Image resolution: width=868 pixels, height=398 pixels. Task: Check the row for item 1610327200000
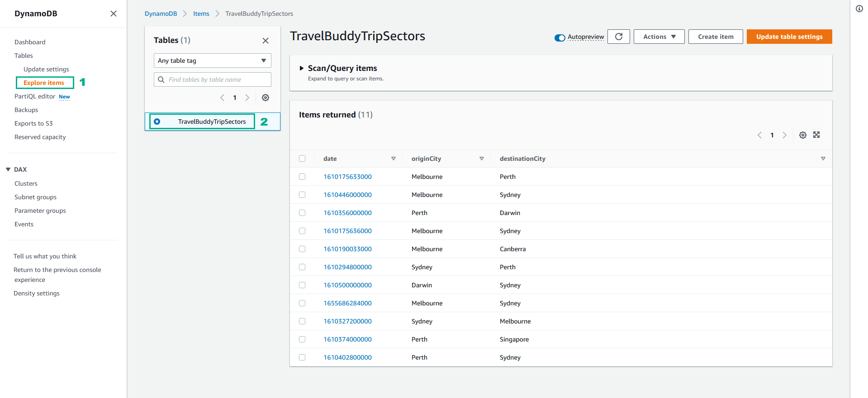click(302, 321)
